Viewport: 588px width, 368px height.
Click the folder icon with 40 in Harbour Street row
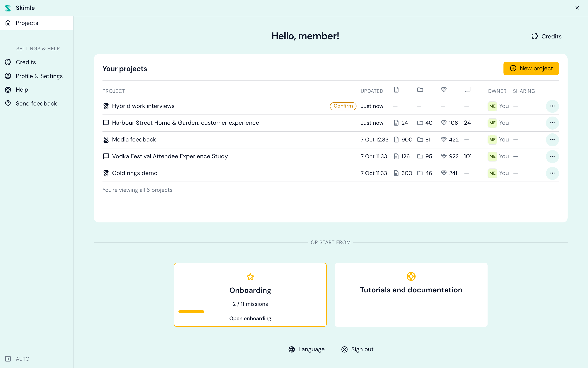point(420,123)
